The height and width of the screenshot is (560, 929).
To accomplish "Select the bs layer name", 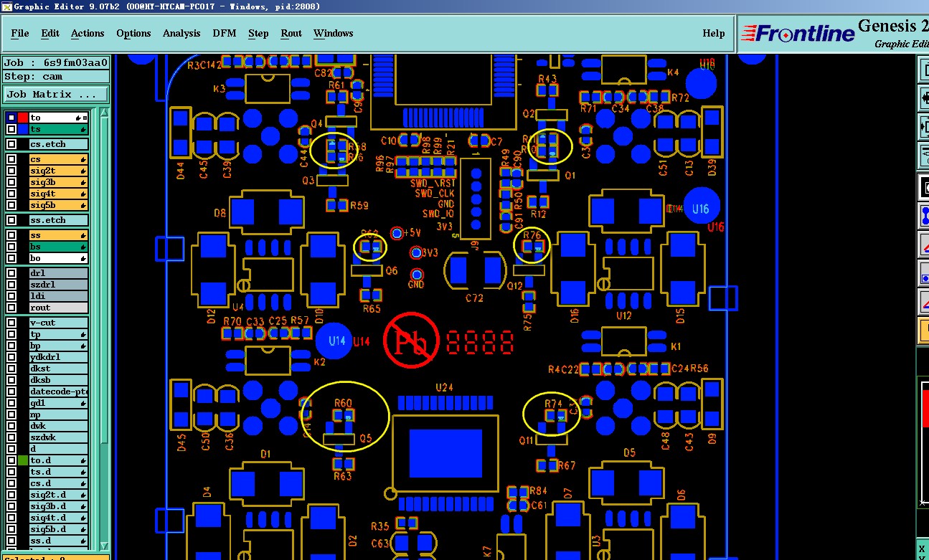I will pos(58,247).
